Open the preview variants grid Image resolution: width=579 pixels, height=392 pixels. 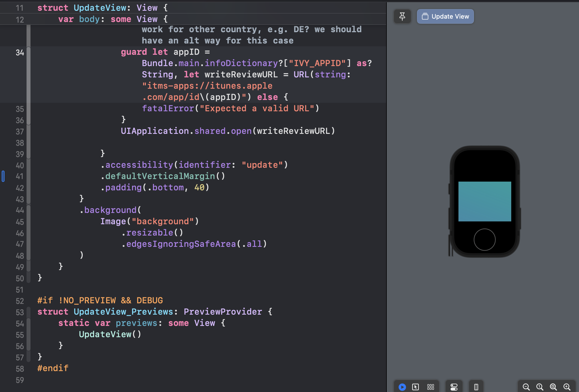pos(431,387)
